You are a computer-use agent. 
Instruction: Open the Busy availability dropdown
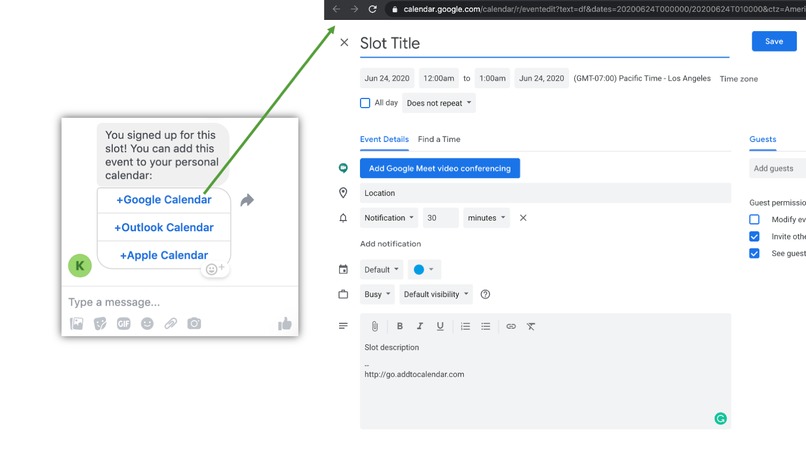(x=377, y=294)
